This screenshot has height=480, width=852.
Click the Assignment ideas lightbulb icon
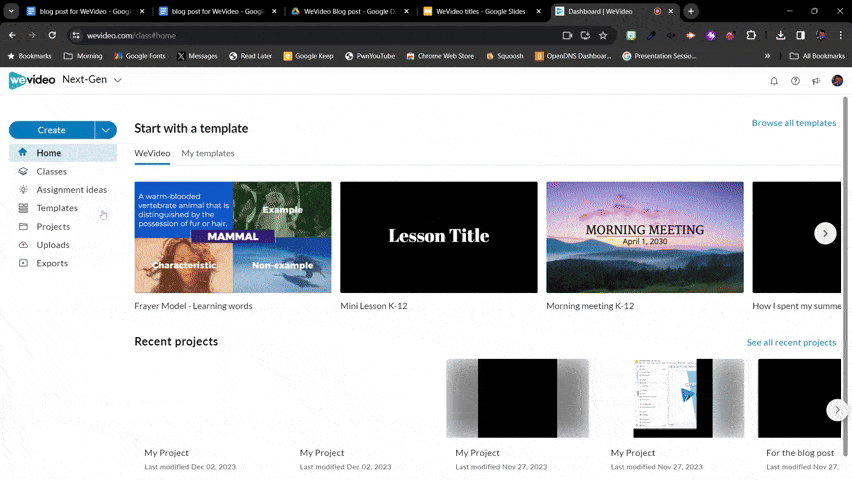pyautogui.click(x=23, y=190)
